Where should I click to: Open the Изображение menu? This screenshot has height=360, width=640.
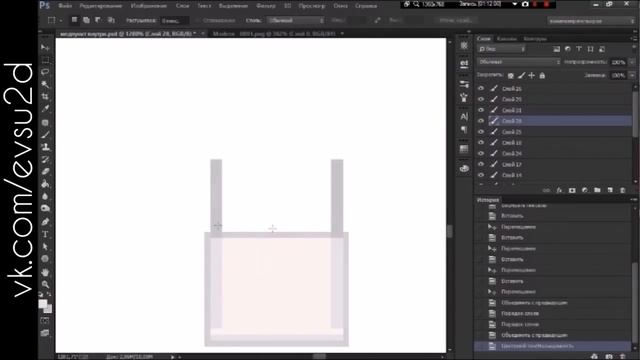pos(149,6)
